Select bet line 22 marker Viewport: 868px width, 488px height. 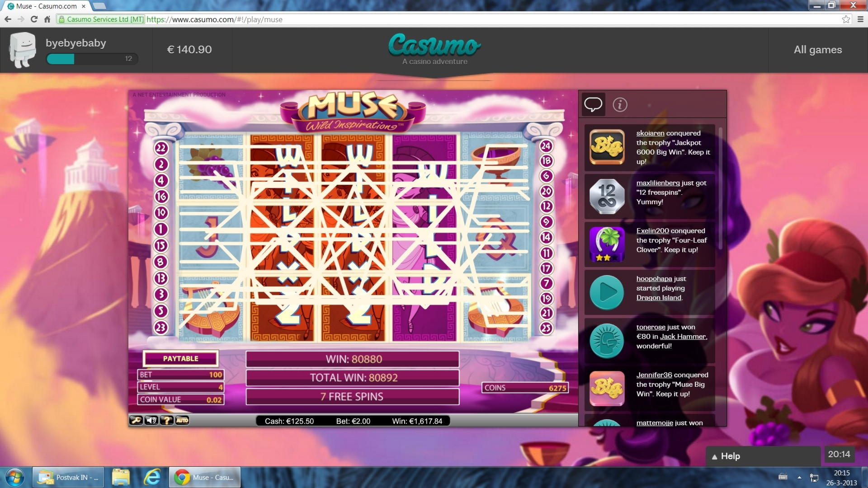pyautogui.click(x=161, y=148)
